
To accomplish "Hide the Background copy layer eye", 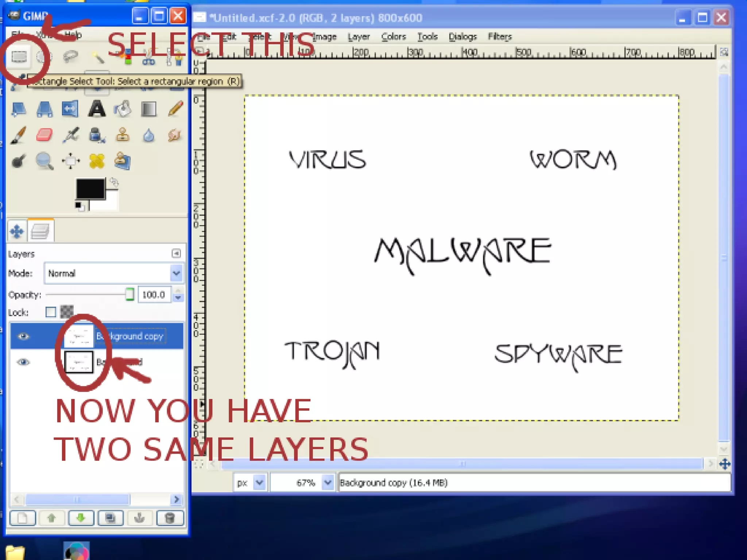I will coord(23,336).
